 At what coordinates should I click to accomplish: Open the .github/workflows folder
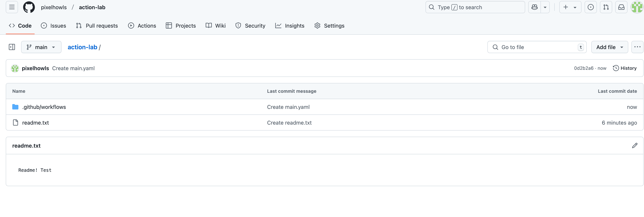coord(44,107)
